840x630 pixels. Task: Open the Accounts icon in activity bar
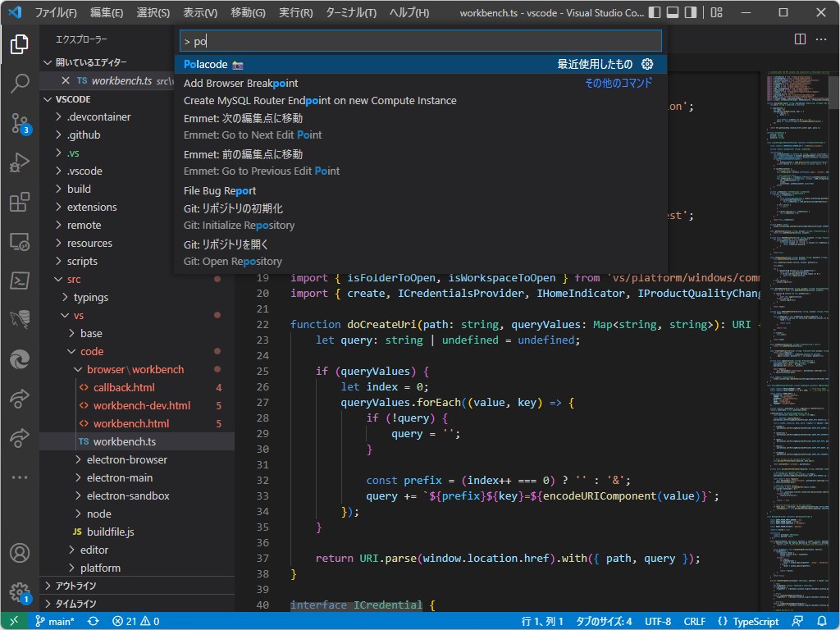click(20, 553)
